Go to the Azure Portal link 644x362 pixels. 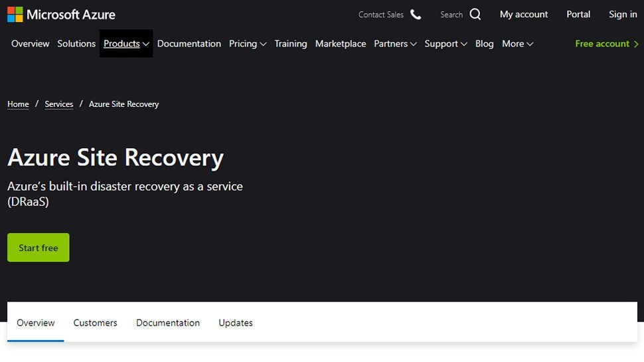[x=578, y=15]
